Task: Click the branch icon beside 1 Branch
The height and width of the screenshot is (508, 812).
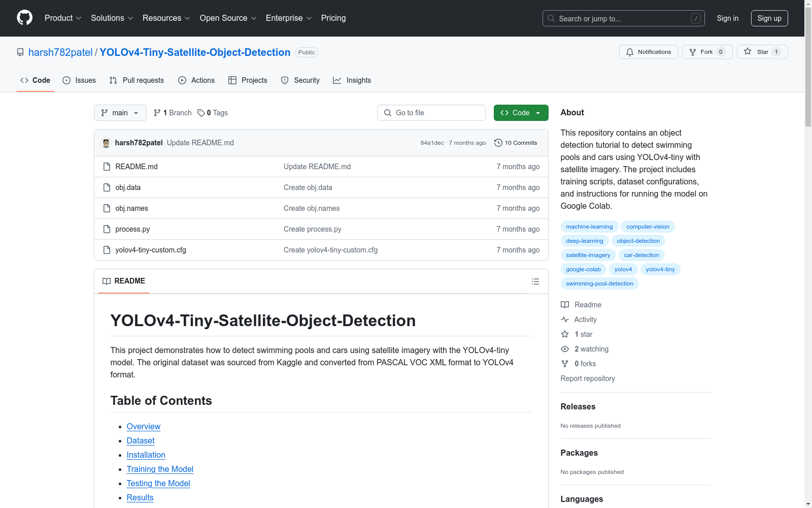Action: pyautogui.click(x=157, y=113)
